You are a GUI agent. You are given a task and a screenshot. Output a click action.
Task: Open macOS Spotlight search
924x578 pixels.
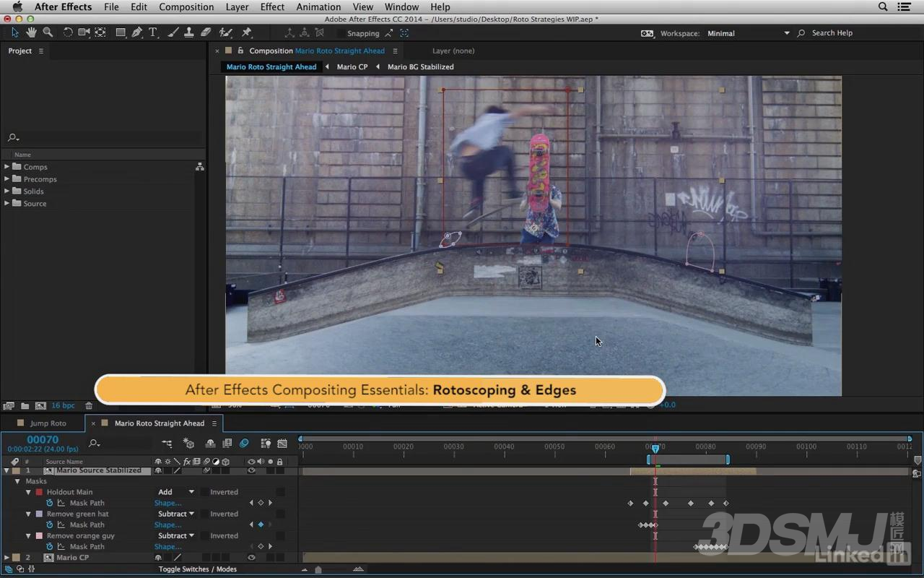point(883,7)
